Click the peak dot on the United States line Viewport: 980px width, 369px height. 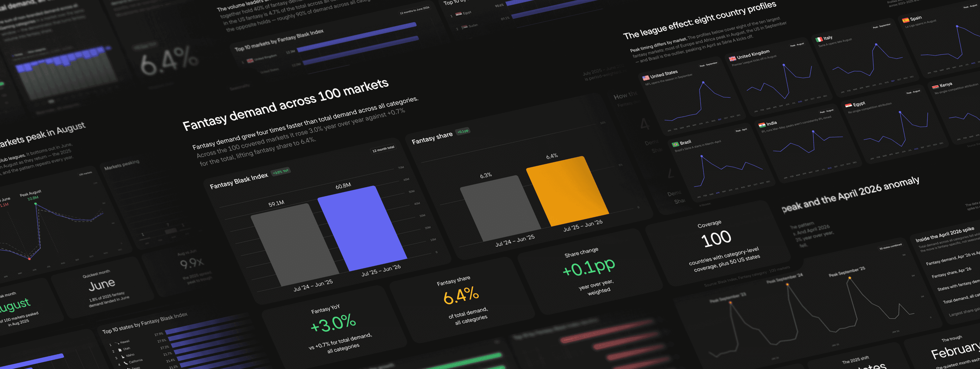tap(703, 82)
